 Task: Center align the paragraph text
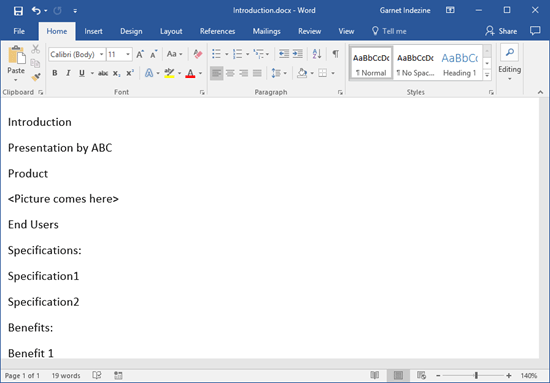pyautogui.click(x=230, y=73)
